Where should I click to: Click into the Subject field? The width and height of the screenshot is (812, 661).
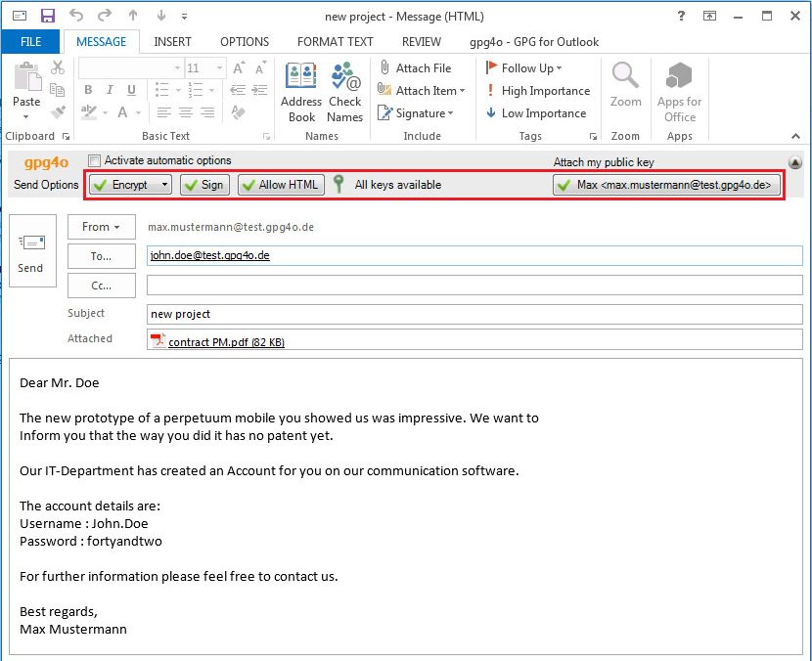coord(474,314)
